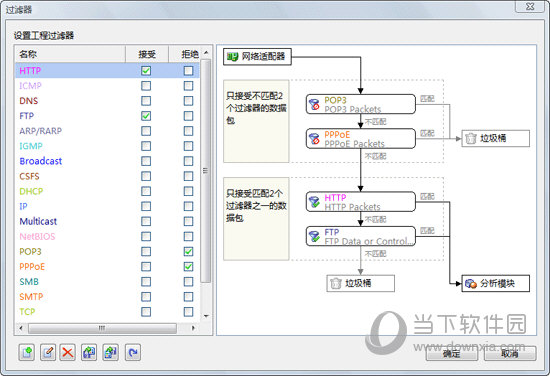Screen dimensions: 550x376
Task: Check the HTTP reject checkbox
Action: 188,71
